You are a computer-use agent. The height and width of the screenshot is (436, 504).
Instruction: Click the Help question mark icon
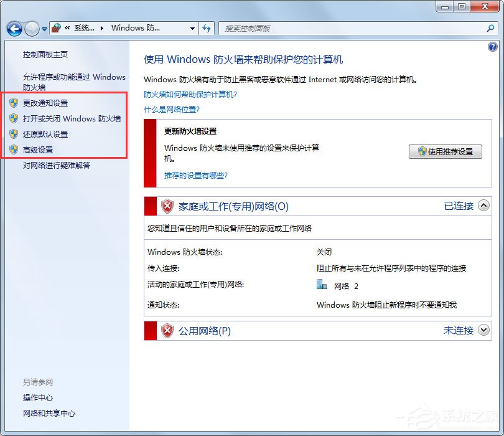(493, 47)
